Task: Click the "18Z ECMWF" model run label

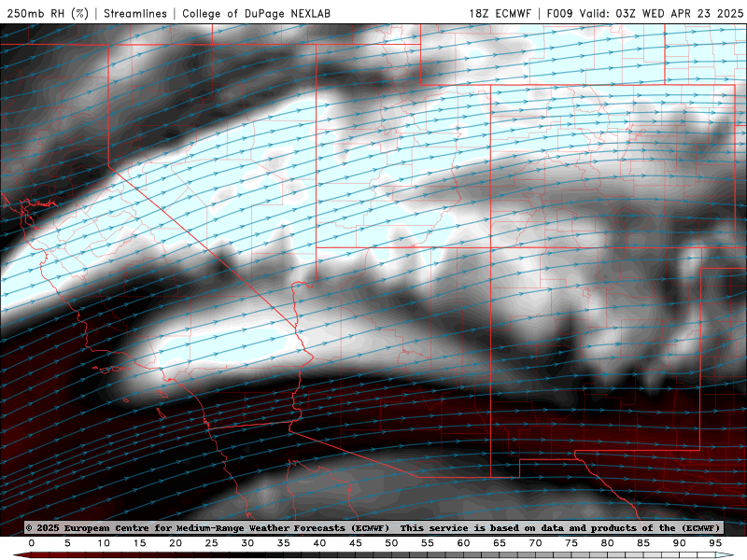Action: tap(500, 13)
